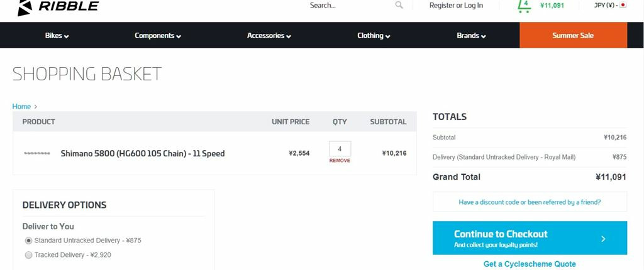Screen dimensions: 644x270
Task: Select Standard Untracked Delivery radio button
Action: pyautogui.click(x=28, y=240)
